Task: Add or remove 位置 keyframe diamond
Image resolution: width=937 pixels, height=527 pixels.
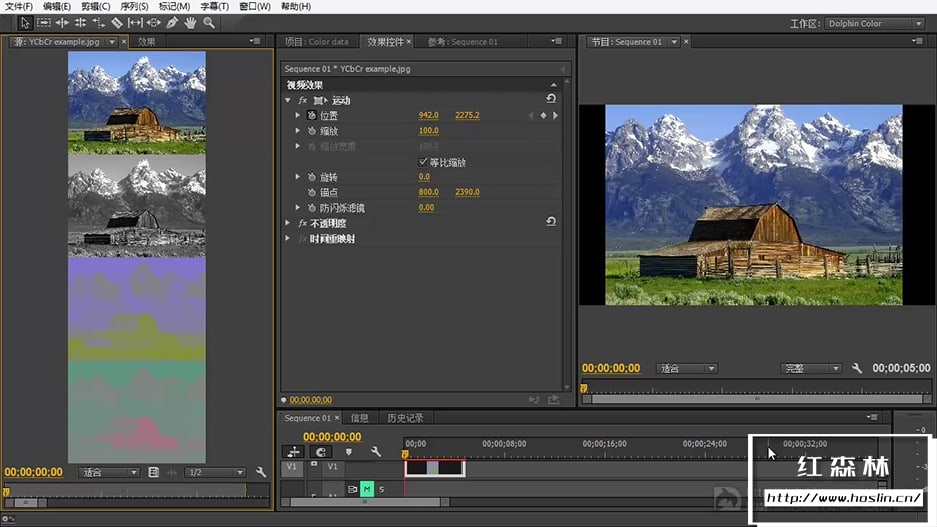Action: pos(543,115)
